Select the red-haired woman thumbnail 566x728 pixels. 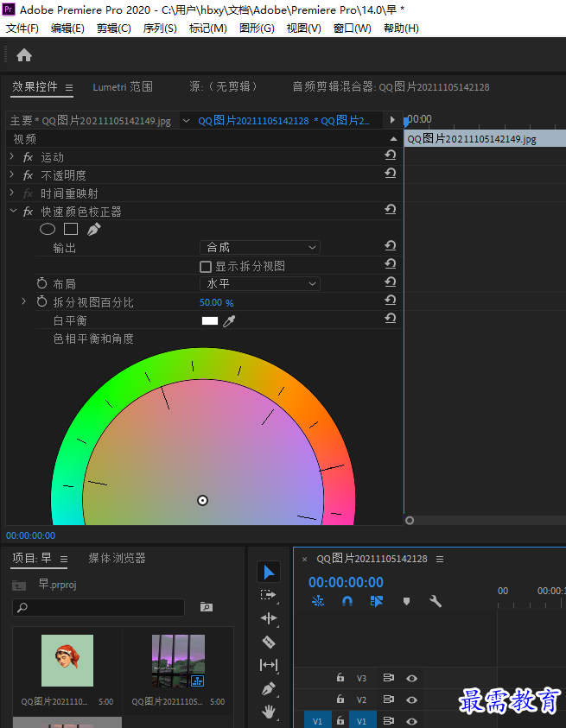point(67,661)
